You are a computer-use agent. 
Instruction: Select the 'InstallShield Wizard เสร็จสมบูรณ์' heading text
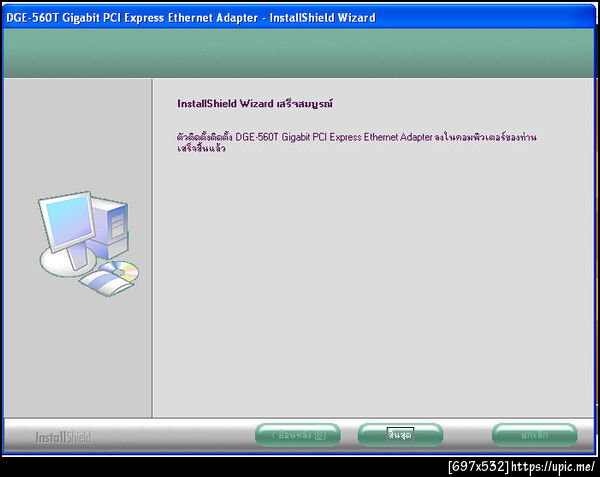pyautogui.click(x=255, y=104)
